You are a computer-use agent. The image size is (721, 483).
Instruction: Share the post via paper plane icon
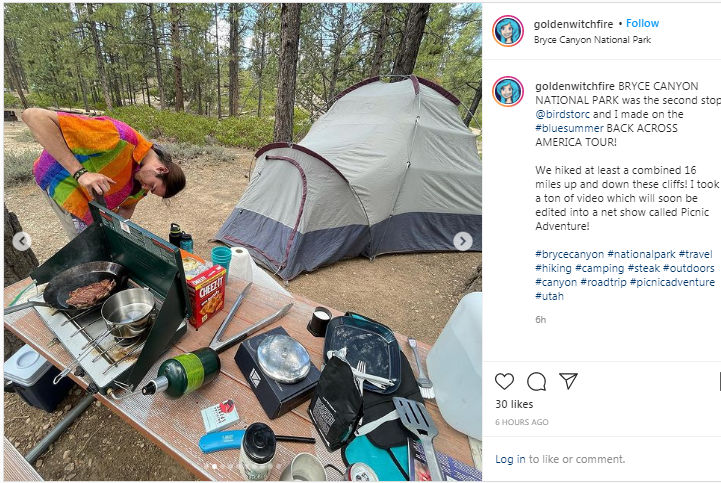tap(568, 381)
